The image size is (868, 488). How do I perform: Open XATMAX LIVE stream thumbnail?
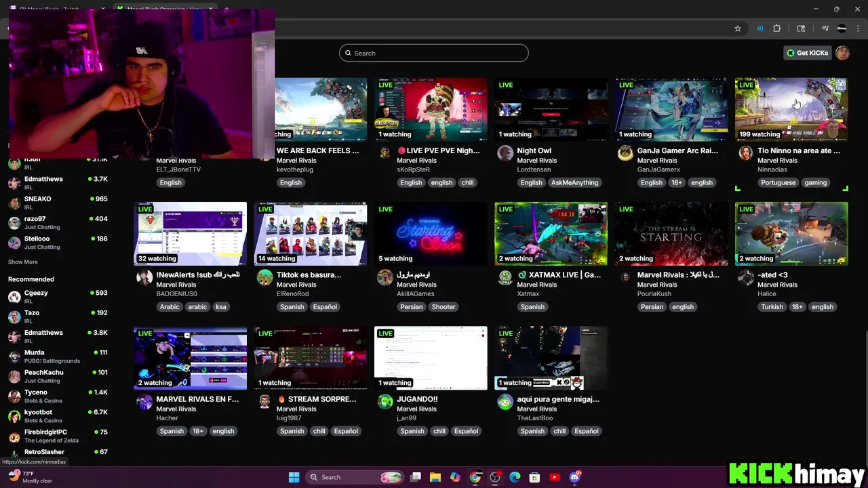tap(551, 234)
